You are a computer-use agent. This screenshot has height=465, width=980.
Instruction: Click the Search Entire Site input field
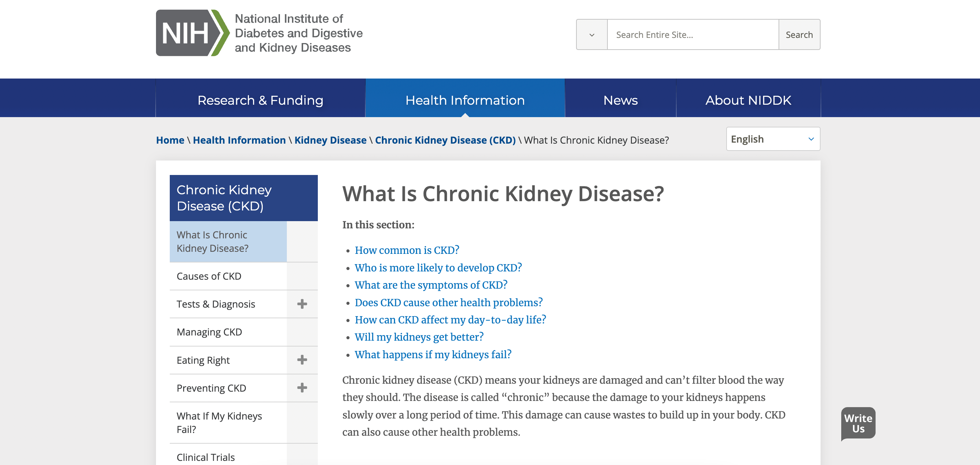[693, 35]
